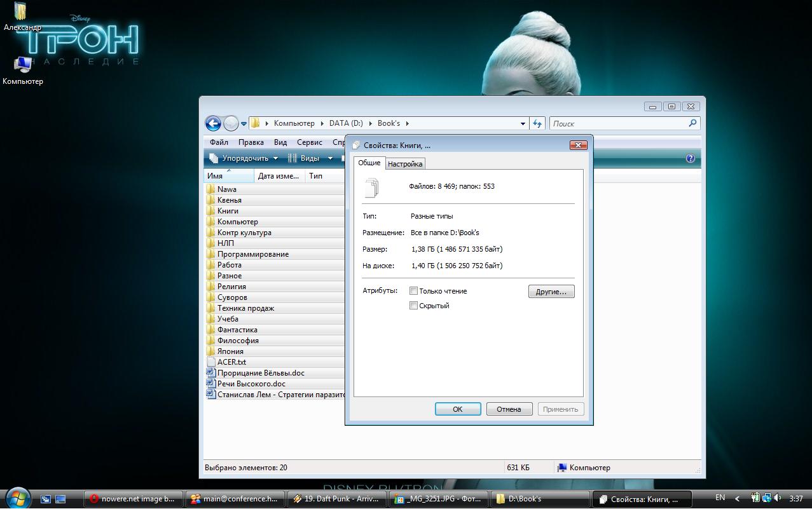Expand the arrow after DATA (D:) in path

(x=370, y=124)
